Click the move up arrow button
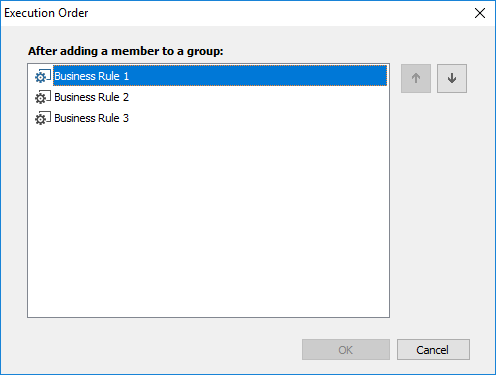 (416, 78)
